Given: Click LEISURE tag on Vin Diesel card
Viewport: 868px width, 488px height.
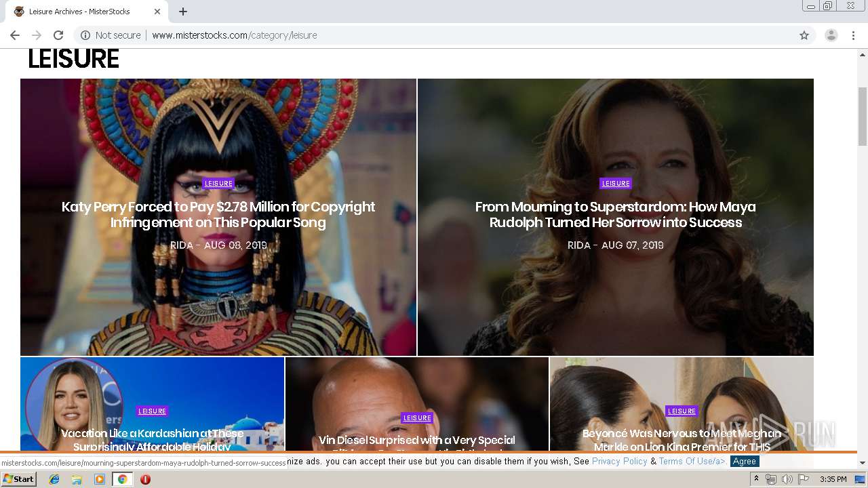Looking at the screenshot, I should [417, 418].
